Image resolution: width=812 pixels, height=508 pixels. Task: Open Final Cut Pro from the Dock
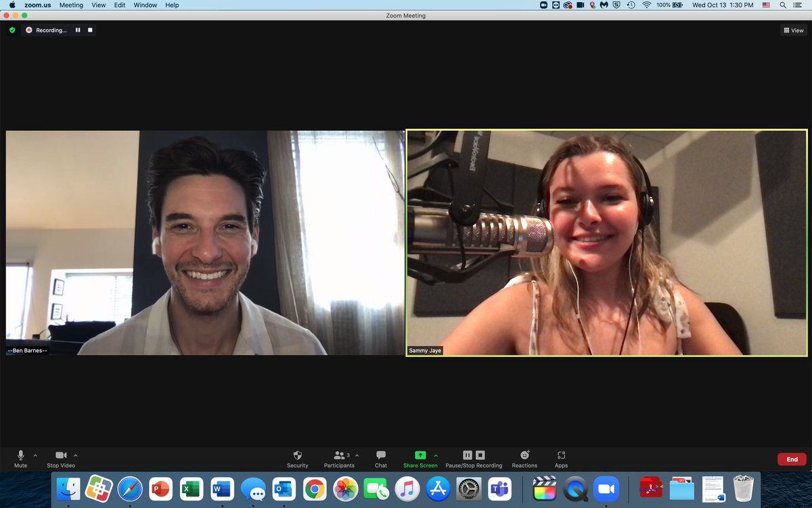545,488
